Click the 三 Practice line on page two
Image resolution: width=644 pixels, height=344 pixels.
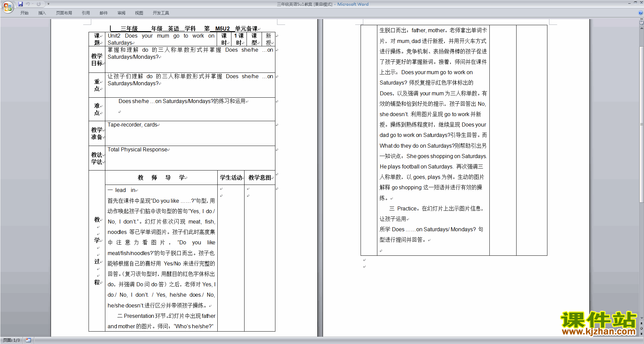(436, 209)
